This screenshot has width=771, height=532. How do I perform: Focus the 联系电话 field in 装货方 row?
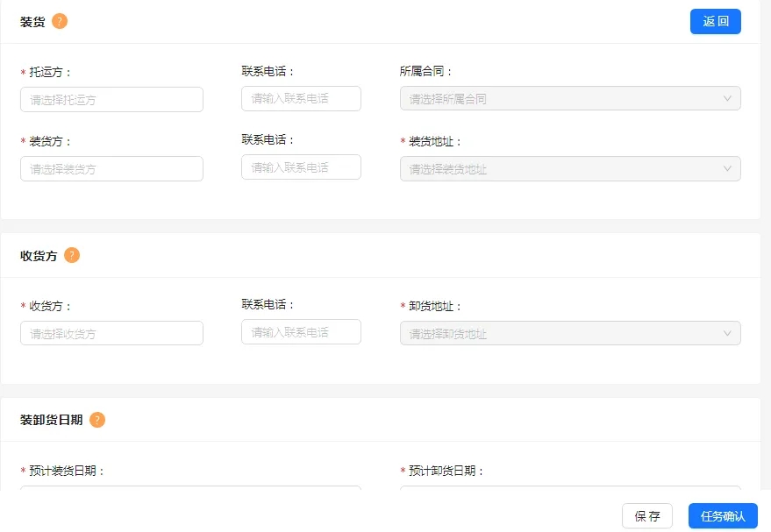tap(301, 167)
